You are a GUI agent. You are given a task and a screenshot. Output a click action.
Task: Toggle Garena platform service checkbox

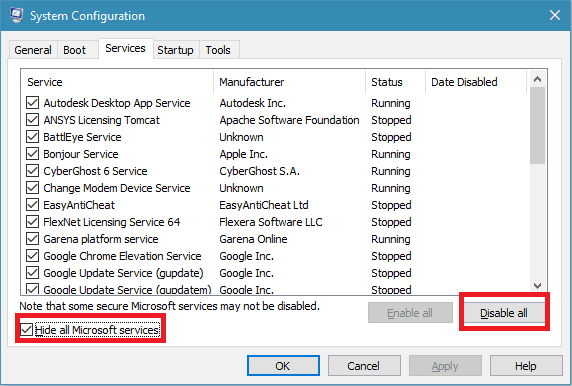pyautogui.click(x=32, y=239)
